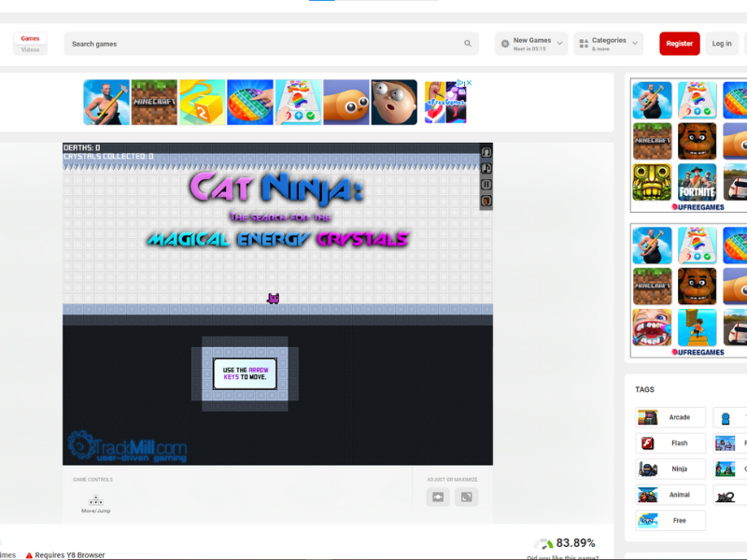The width and height of the screenshot is (747, 560).
Task: Open the brown worm game in the top banner
Action: tap(346, 103)
